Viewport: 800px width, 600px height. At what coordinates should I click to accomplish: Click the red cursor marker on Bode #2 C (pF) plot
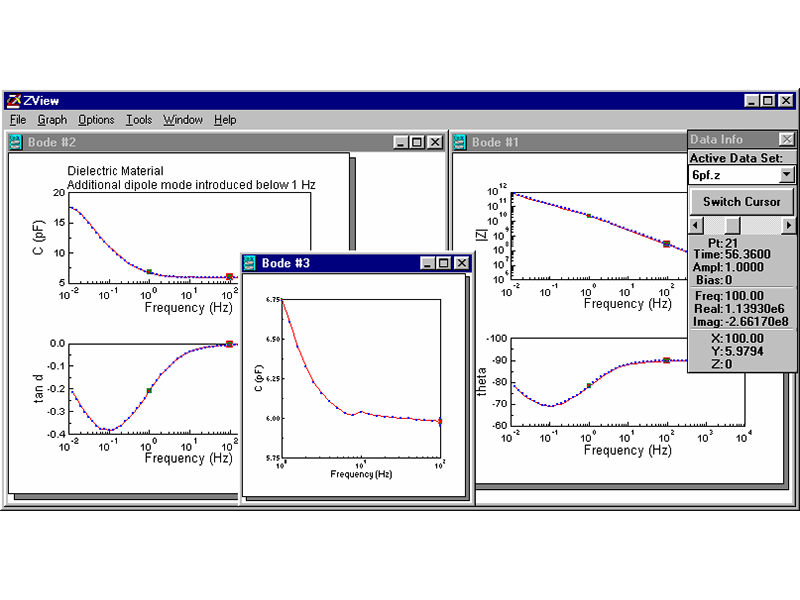pos(230,277)
